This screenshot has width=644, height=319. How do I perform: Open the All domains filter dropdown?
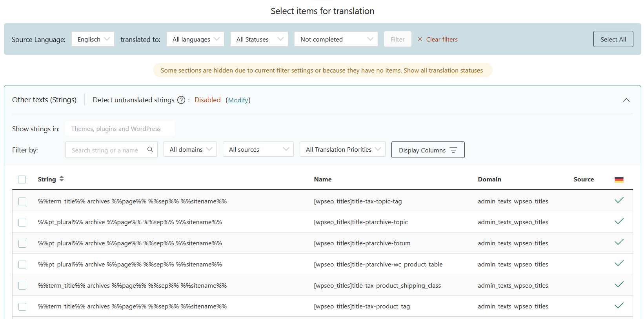pos(190,149)
